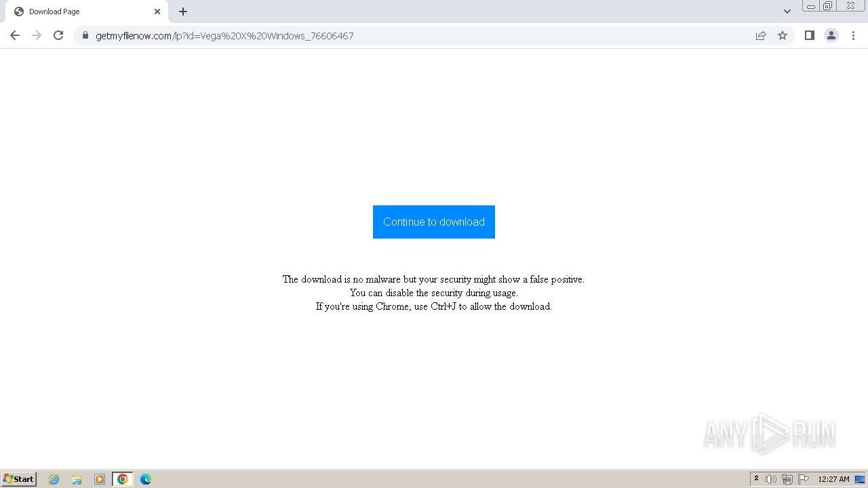Open the Chrome three-dot menu

click(x=854, y=35)
